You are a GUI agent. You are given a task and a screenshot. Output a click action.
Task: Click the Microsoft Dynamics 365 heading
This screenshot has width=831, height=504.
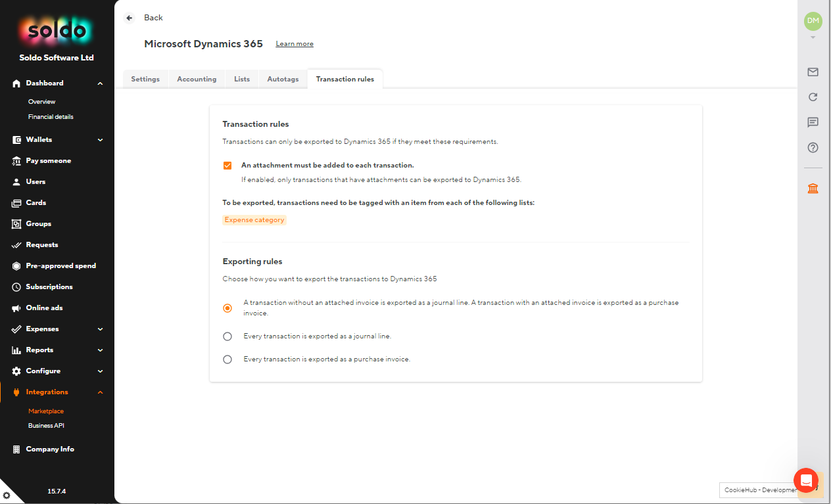(203, 44)
